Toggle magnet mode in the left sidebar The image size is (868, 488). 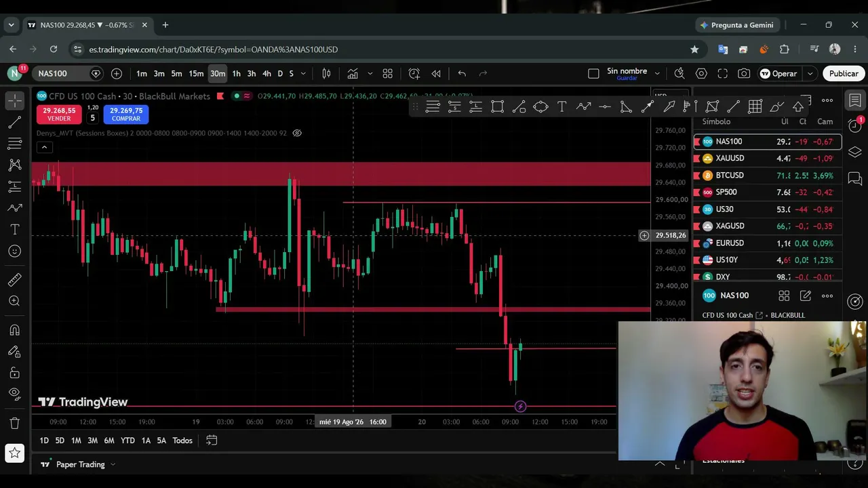[x=15, y=330]
